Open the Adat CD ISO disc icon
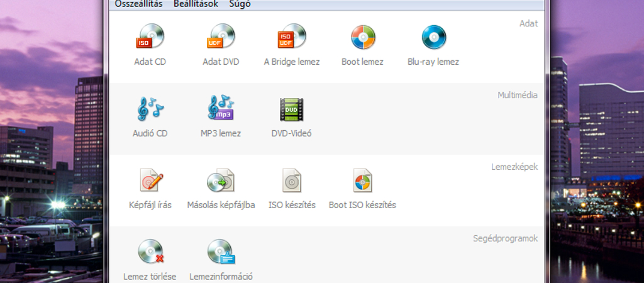This screenshot has width=644, height=283. pos(150,36)
